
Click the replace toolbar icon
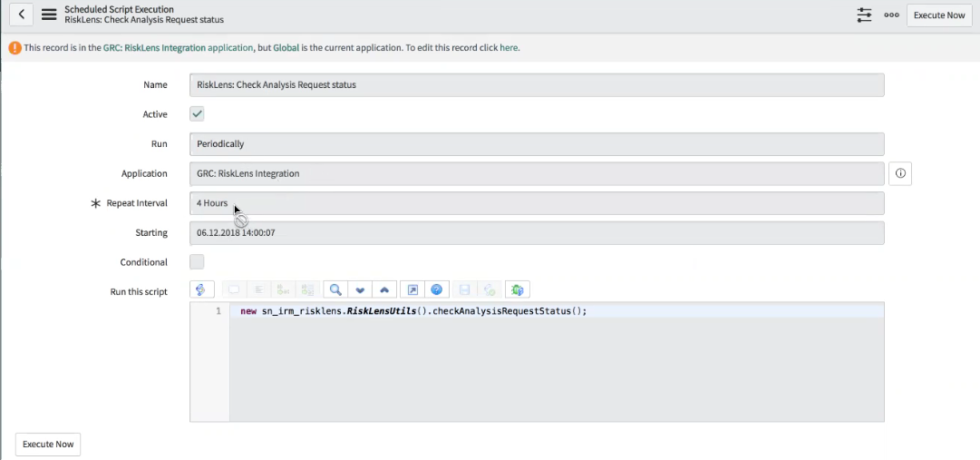pyautogui.click(x=283, y=289)
